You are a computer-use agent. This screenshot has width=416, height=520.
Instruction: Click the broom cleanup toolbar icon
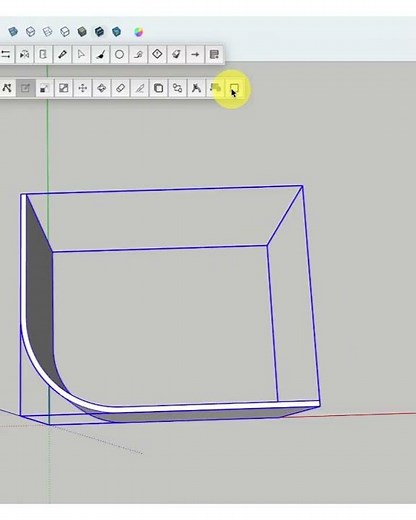click(100, 54)
